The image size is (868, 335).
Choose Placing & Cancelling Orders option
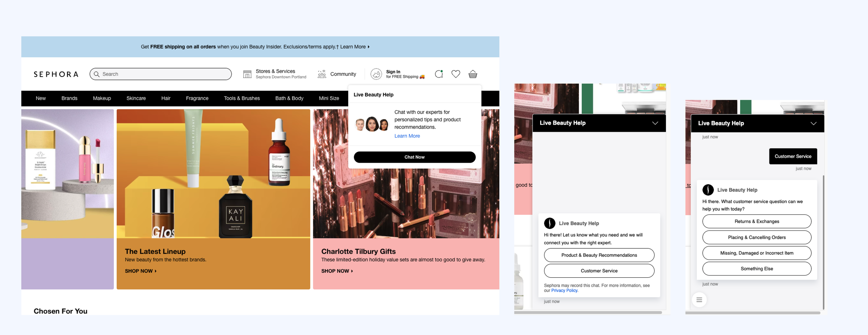click(x=757, y=237)
